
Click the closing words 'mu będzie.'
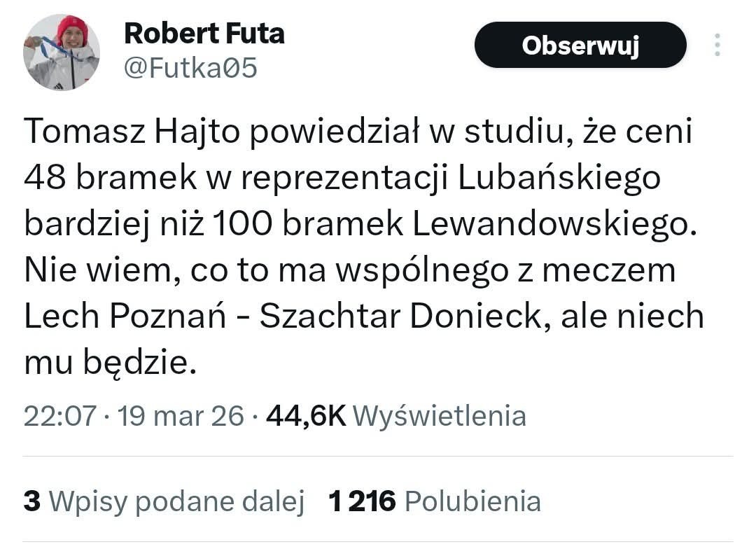click(x=107, y=363)
